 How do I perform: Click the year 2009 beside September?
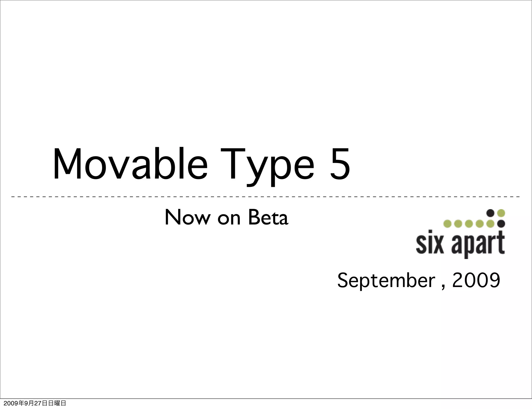[476, 280]
